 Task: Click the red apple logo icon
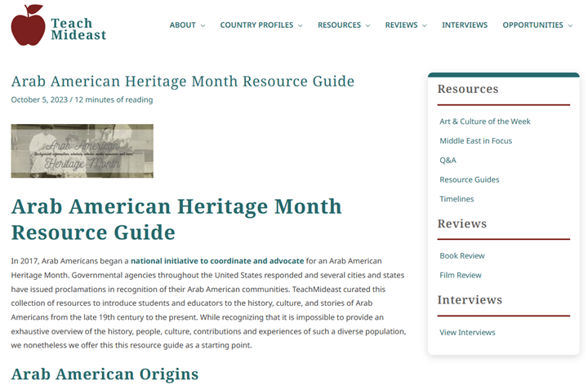point(28,25)
